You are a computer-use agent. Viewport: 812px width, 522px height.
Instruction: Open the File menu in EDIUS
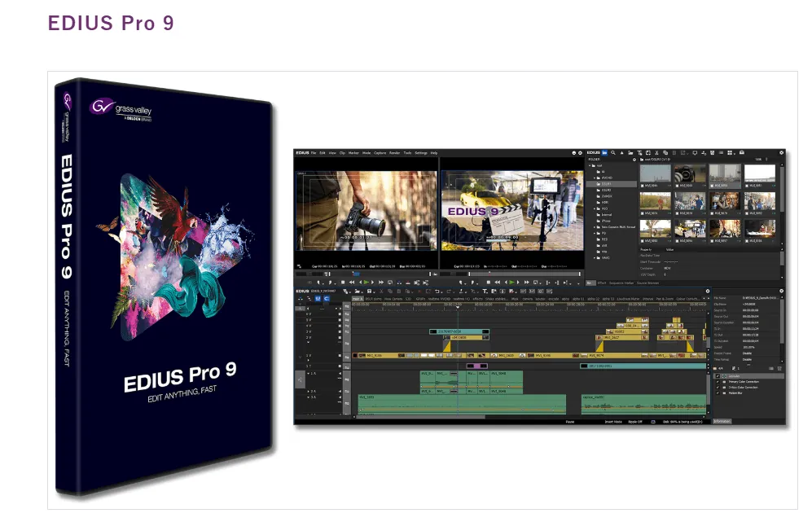[314, 153]
